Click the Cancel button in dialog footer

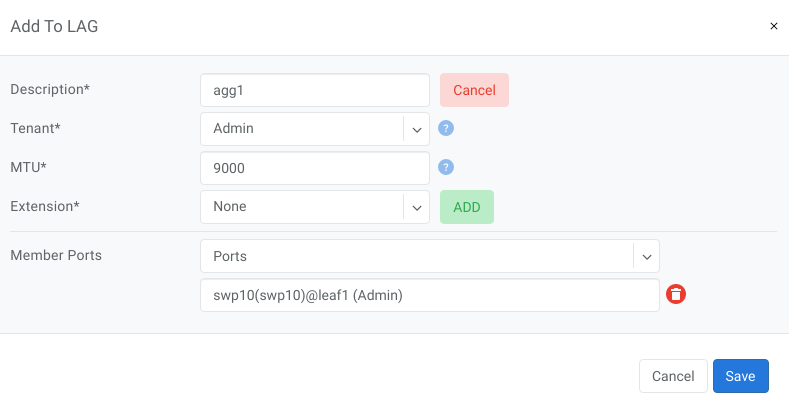673,376
